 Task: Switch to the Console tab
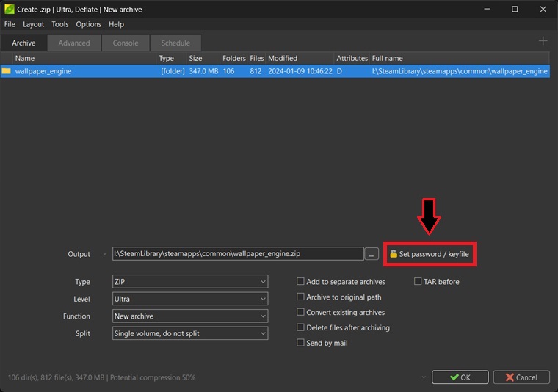[126, 43]
